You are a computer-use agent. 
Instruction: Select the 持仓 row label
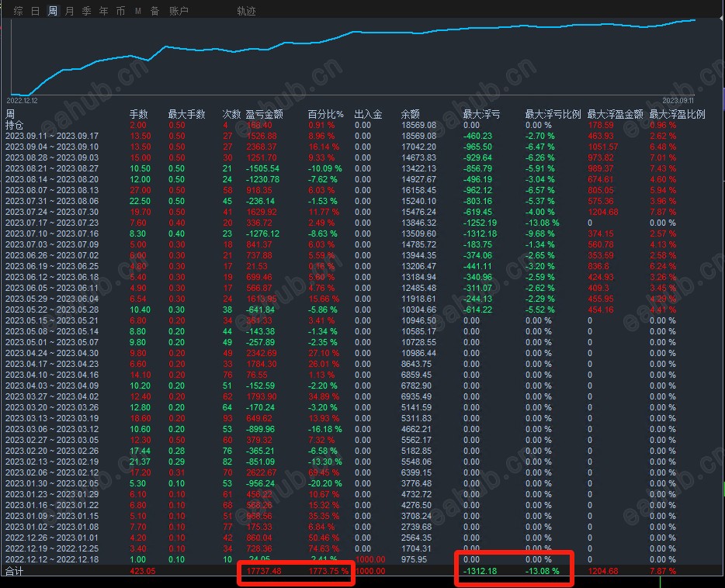(14, 125)
